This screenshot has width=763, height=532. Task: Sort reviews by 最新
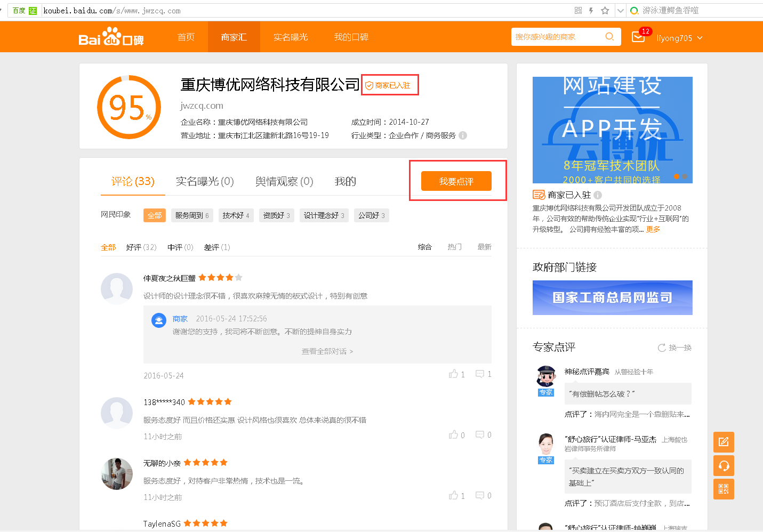point(485,247)
